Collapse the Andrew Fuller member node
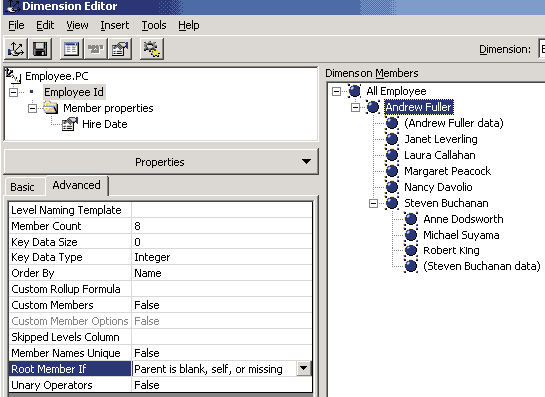Screen dimensions: 545x397 point(355,107)
